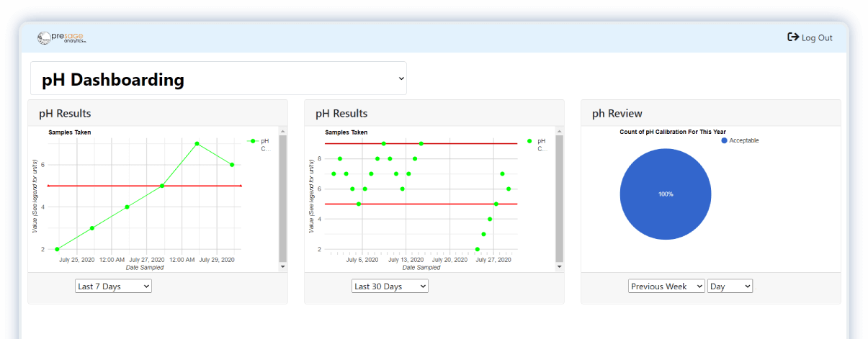Image resolution: width=868 pixels, height=339 pixels.
Task: Click the second pH Results panel header
Action: pyautogui.click(x=434, y=113)
